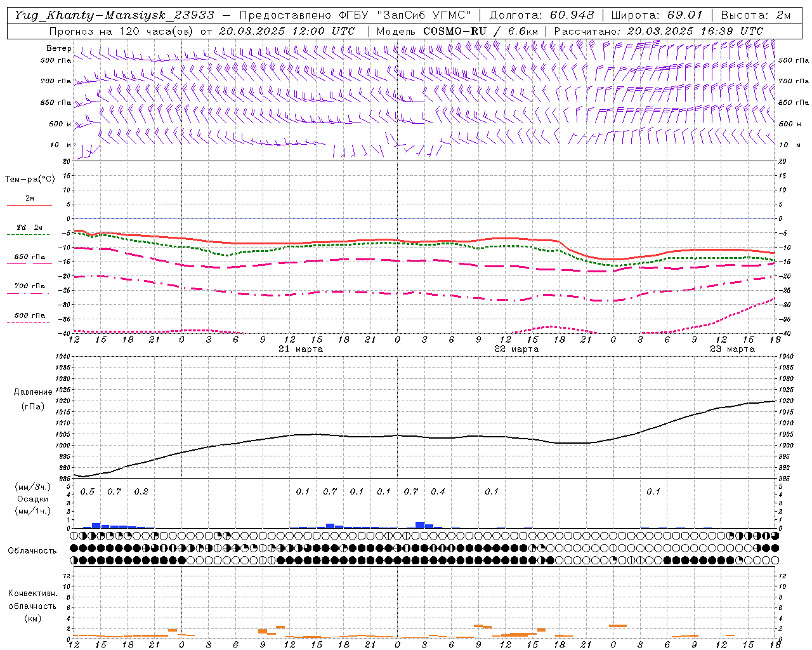Click the Модель COSMO-RU / 6.6км label
The image size is (812, 650).
point(457,30)
